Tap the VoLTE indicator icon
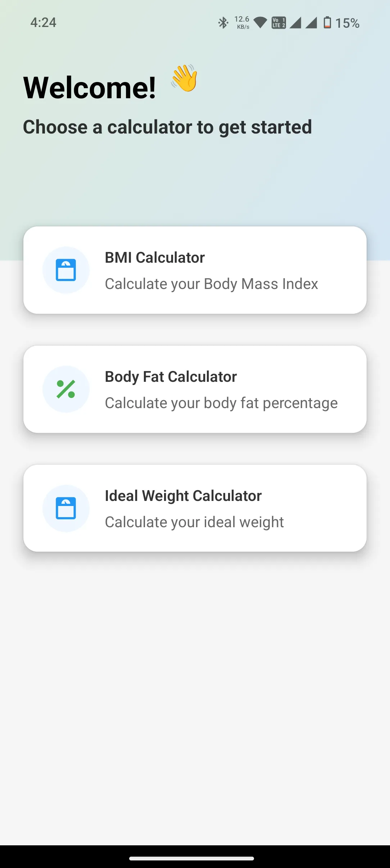 pyautogui.click(x=278, y=23)
